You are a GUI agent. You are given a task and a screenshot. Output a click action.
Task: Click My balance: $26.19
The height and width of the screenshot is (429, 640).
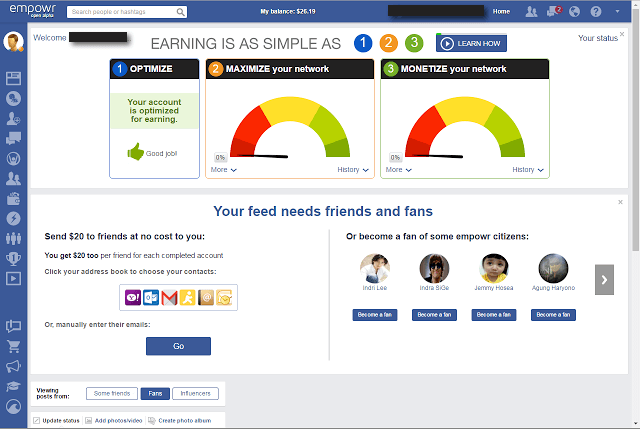(288, 11)
